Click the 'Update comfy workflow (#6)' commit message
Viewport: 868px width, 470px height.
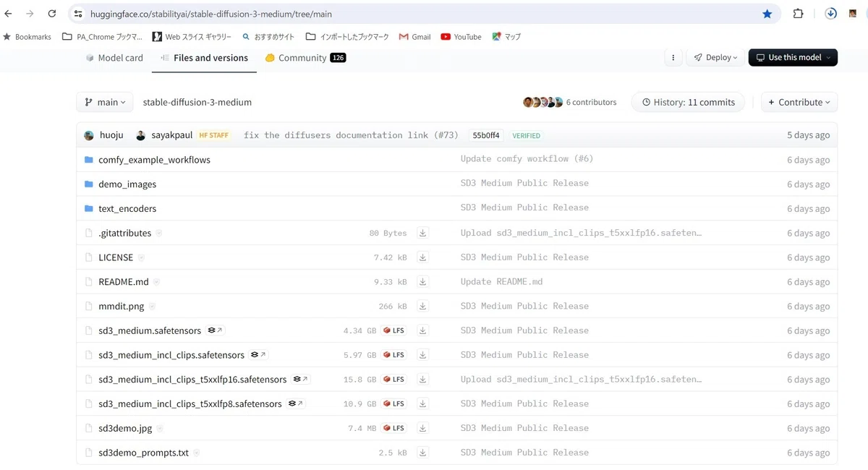(527, 159)
